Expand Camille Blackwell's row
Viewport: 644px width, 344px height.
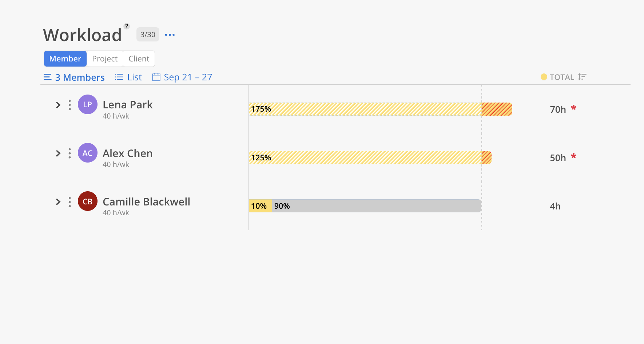58,202
